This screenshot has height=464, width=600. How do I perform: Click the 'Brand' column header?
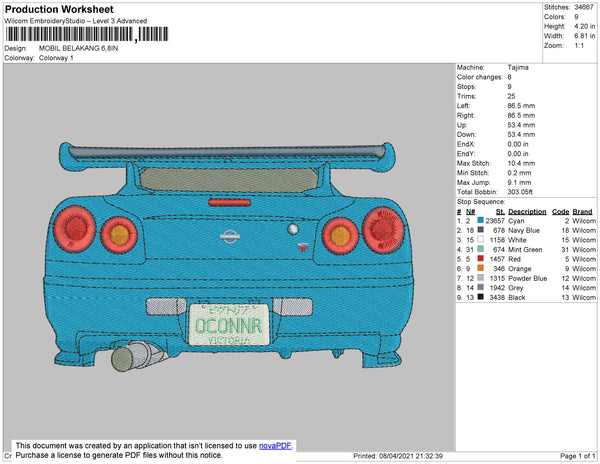point(582,212)
